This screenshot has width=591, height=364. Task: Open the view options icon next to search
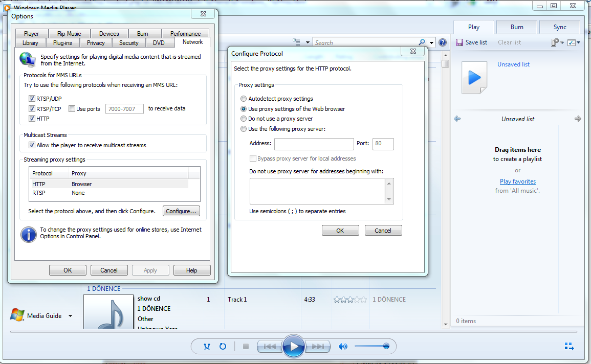click(297, 42)
